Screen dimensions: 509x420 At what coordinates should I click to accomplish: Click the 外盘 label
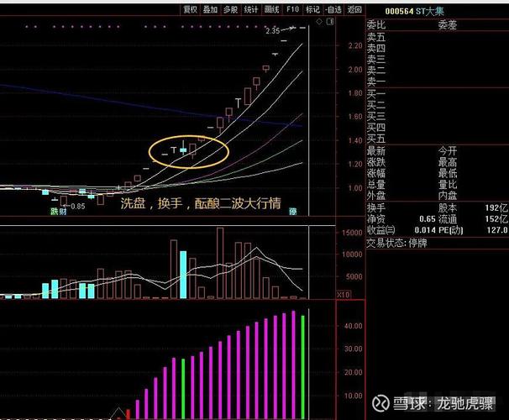(376, 196)
